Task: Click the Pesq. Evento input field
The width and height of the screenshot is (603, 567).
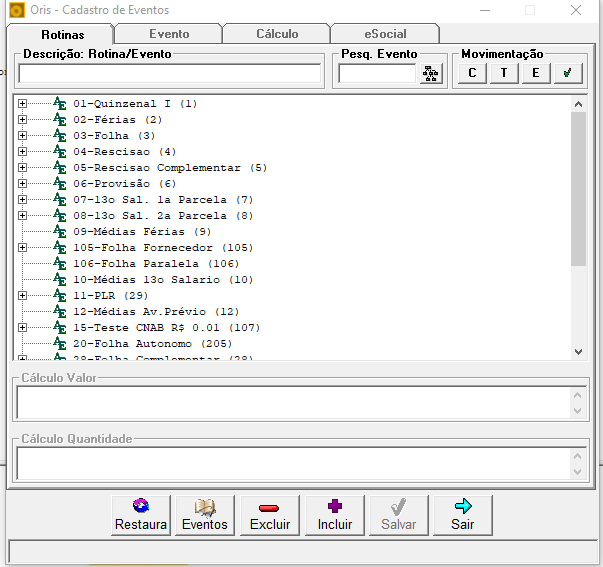Action: (377, 73)
